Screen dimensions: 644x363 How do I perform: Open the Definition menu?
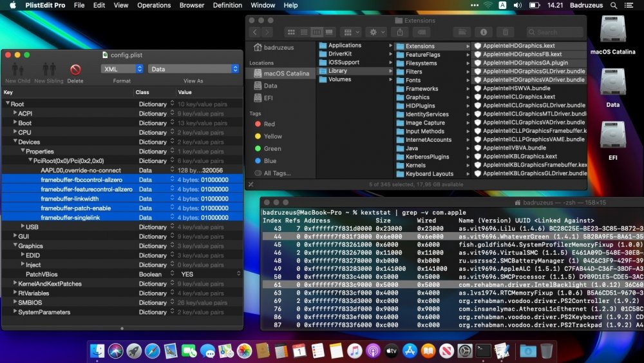click(227, 5)
